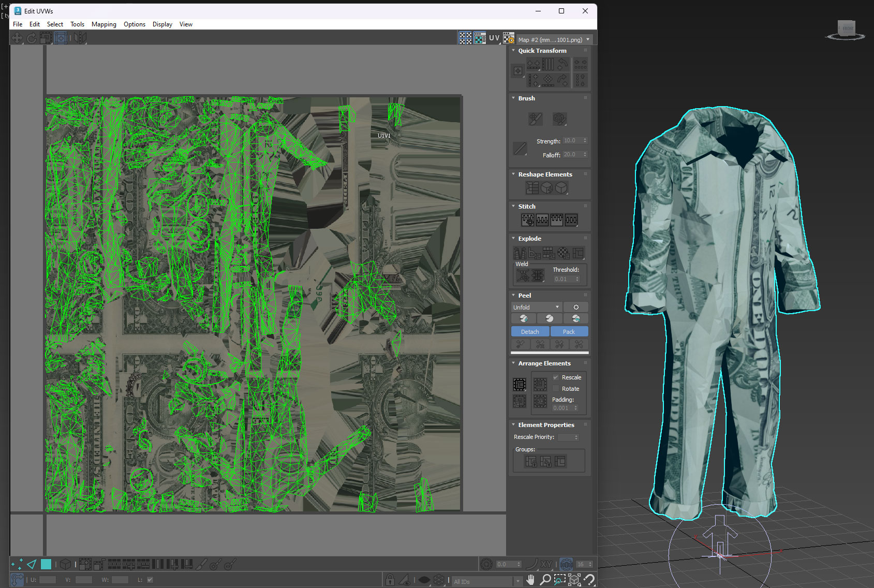
Task: Select the Move selected subobject tool
Action: point(17,38)
